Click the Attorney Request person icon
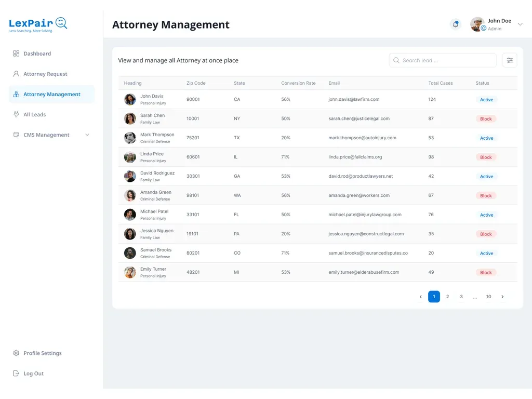Screen dimensions: 532x399 (16, 74)
